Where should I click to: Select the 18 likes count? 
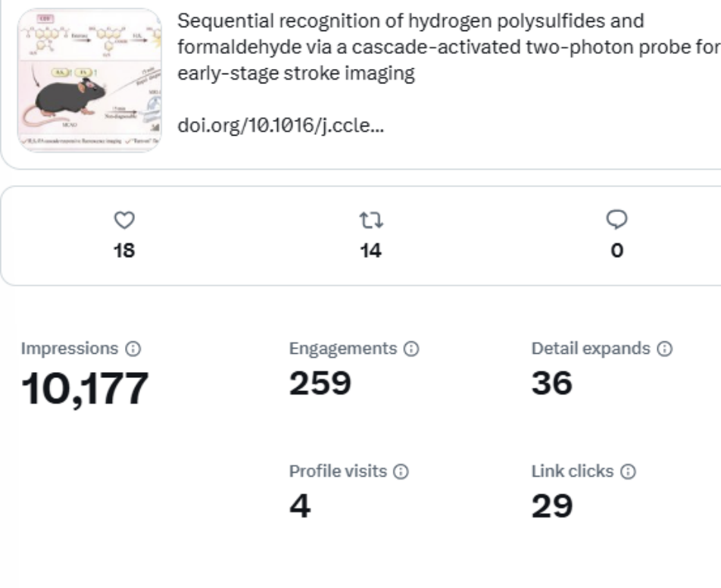124,251
